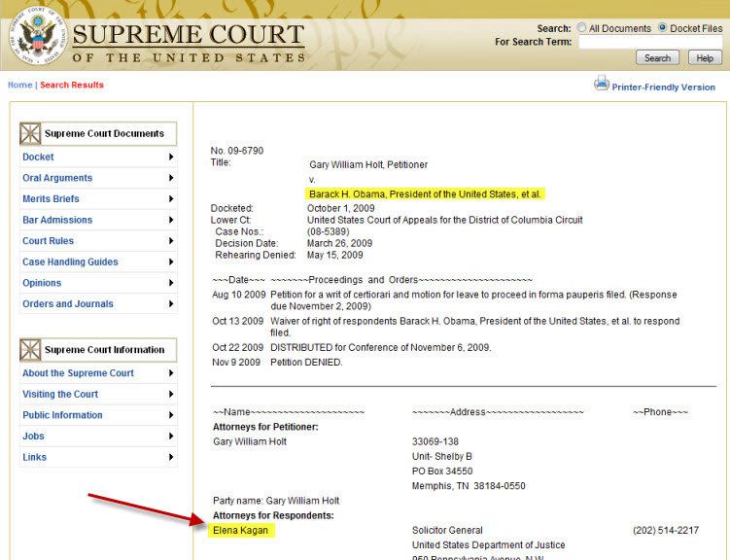Screen dimensions: 730x560
Task: Click the Gary William Holt, Petitioner title text
Action: tap(368, 164)
